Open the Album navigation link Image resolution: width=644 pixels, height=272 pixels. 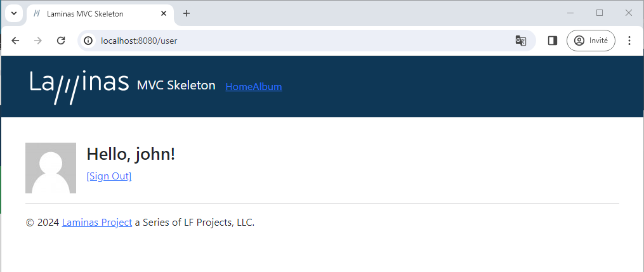[268, 87]
